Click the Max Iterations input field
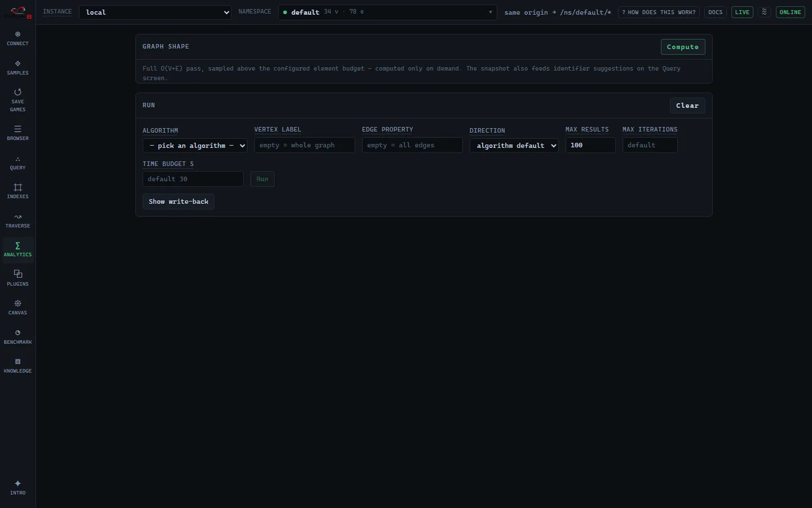 tap(650, 145)
